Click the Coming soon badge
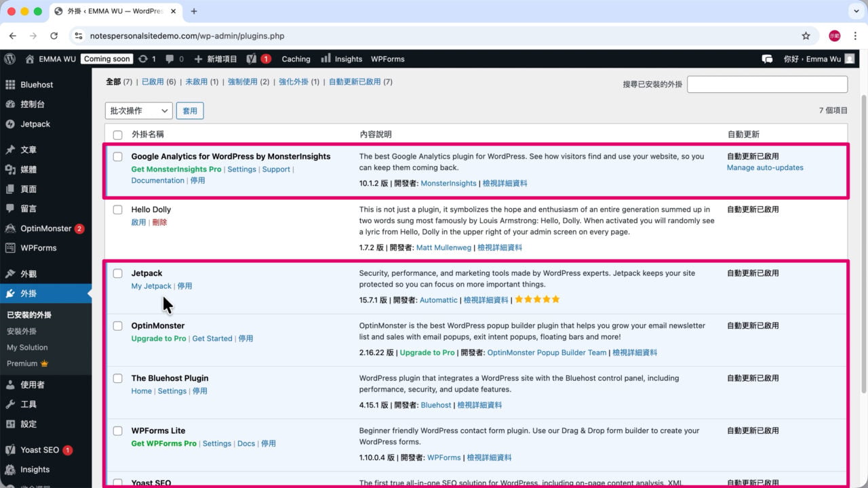 coord(106,59)
